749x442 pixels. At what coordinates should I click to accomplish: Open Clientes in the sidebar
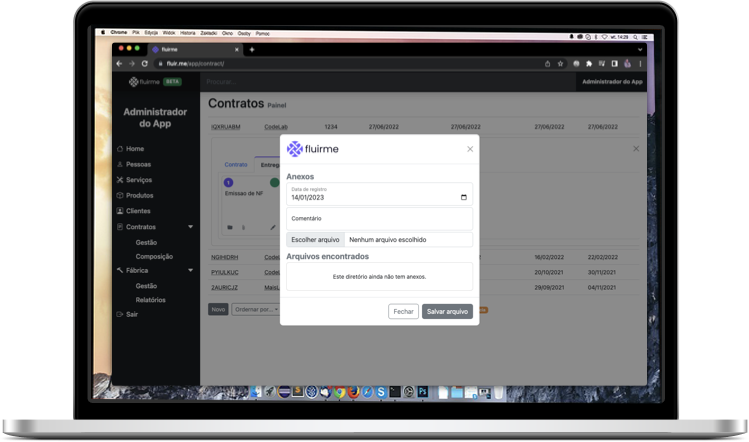pos(138,211)
